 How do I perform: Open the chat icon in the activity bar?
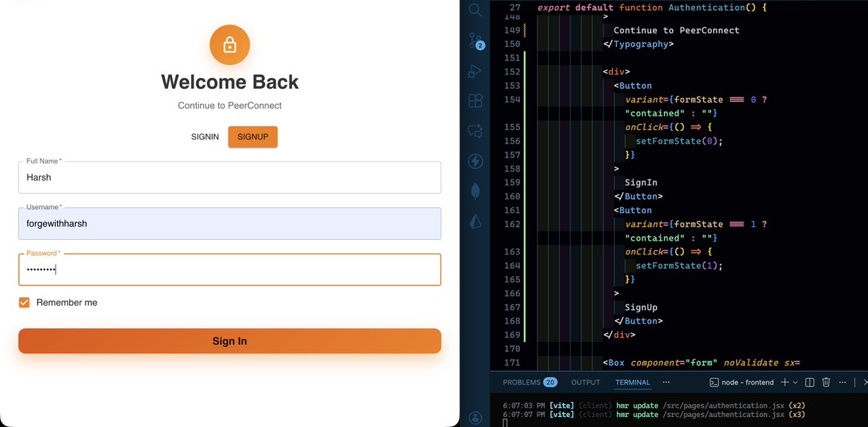click(475, 131)
